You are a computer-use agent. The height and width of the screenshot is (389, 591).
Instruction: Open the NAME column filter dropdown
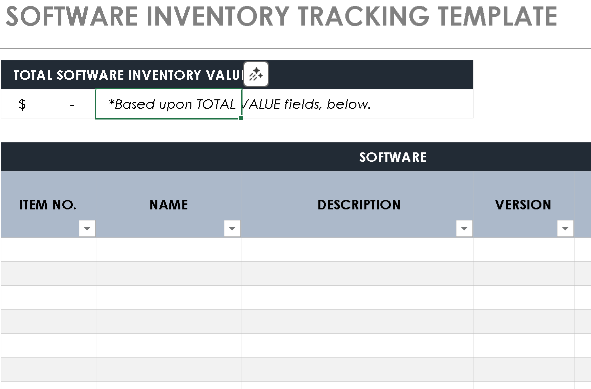(x=232, y=228)
